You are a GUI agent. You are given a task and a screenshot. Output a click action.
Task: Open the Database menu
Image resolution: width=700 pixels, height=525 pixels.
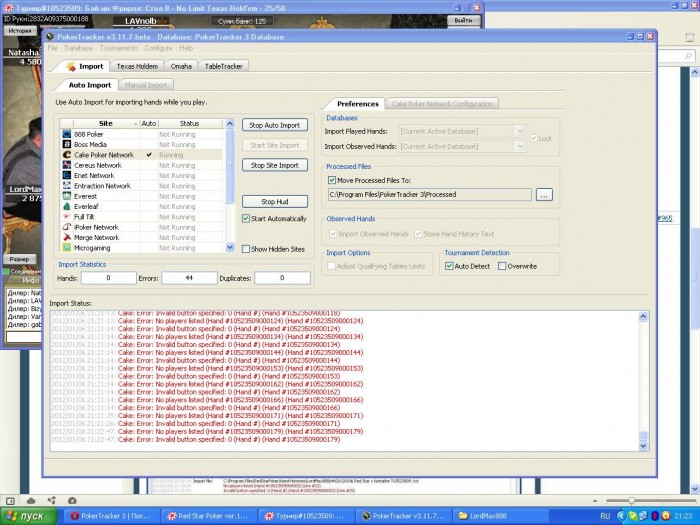78,48
